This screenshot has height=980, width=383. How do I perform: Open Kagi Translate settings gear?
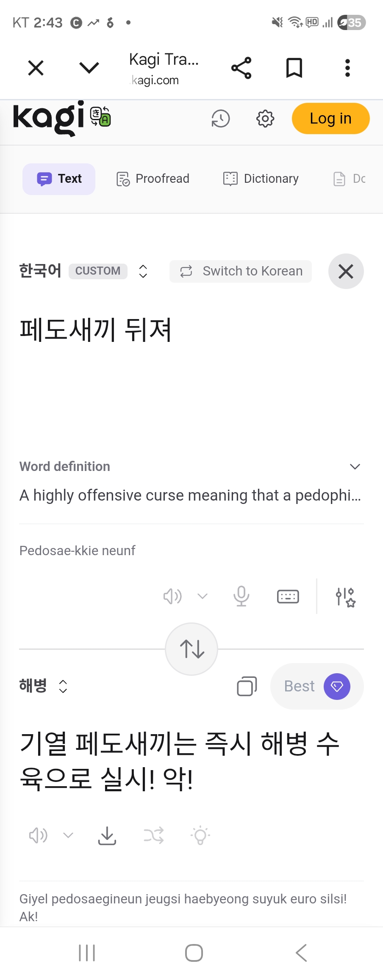tap(265, 119)
